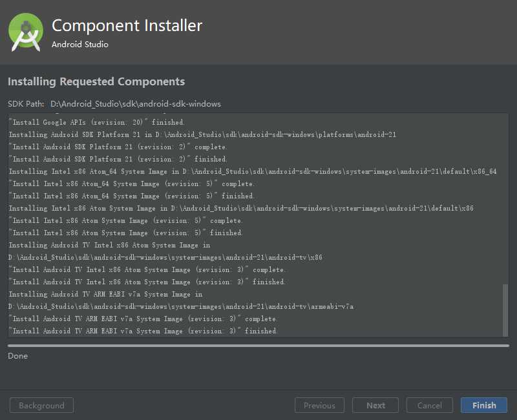Screen dimensions: 517x420
Task: Click the completed installation progress bar
Action: click(x=258, y=346)
